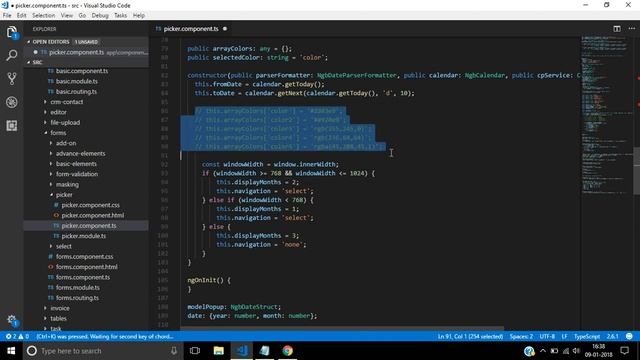Open picker.component.html file
Viewport: 640px width, 360px height.
point(93,215)
